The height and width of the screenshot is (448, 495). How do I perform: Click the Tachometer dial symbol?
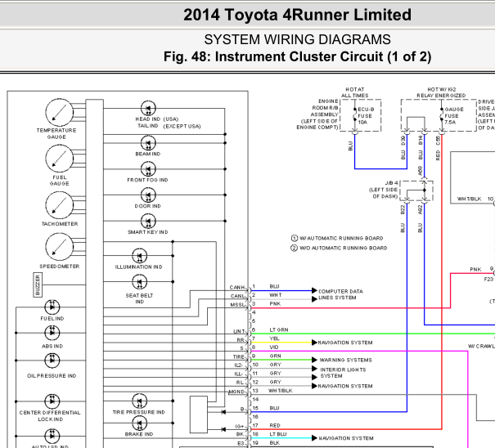pyautogui.click(x=60, y=205)
